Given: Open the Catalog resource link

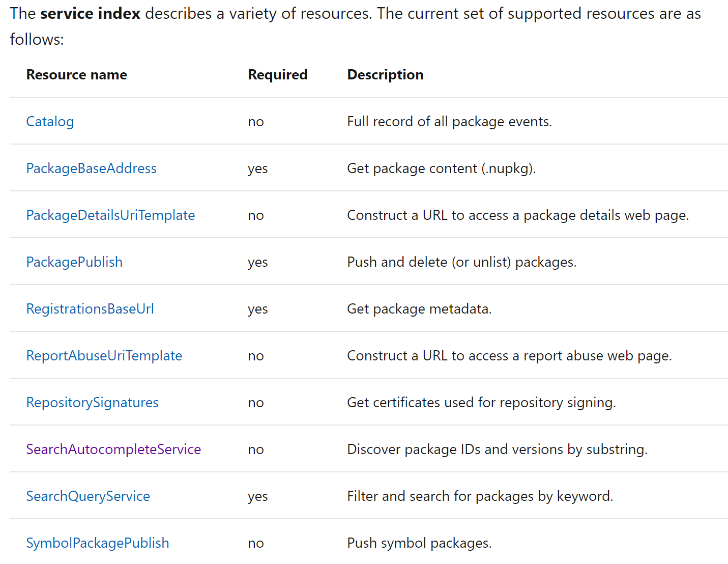Looking at the screenshot, I should pyautogui.click(x=50, y=122).
